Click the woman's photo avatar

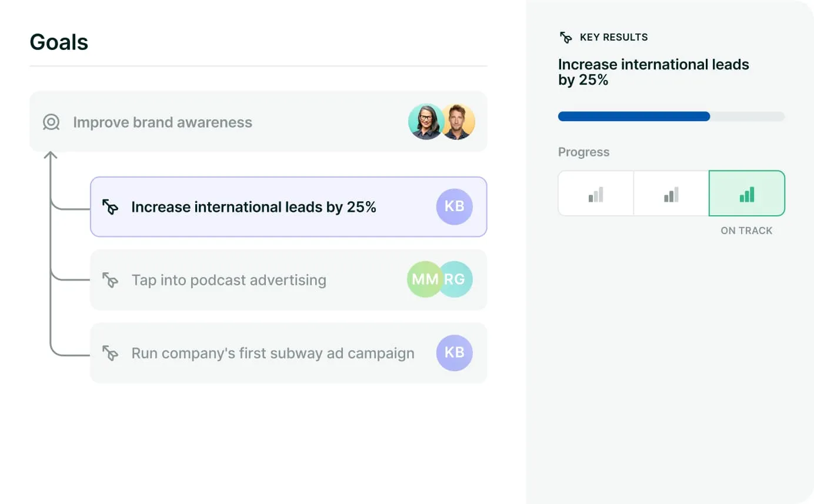(x=426, y=122)
